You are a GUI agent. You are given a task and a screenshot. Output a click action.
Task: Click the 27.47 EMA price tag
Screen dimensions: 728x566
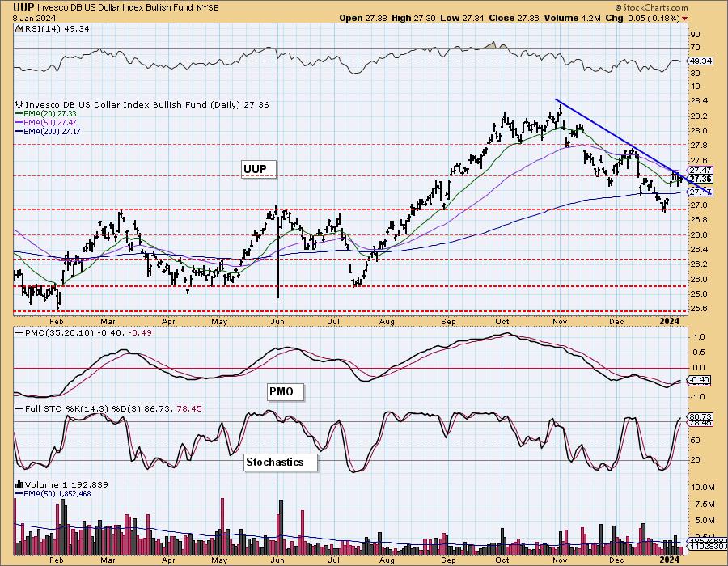click(x=700, y=171)
